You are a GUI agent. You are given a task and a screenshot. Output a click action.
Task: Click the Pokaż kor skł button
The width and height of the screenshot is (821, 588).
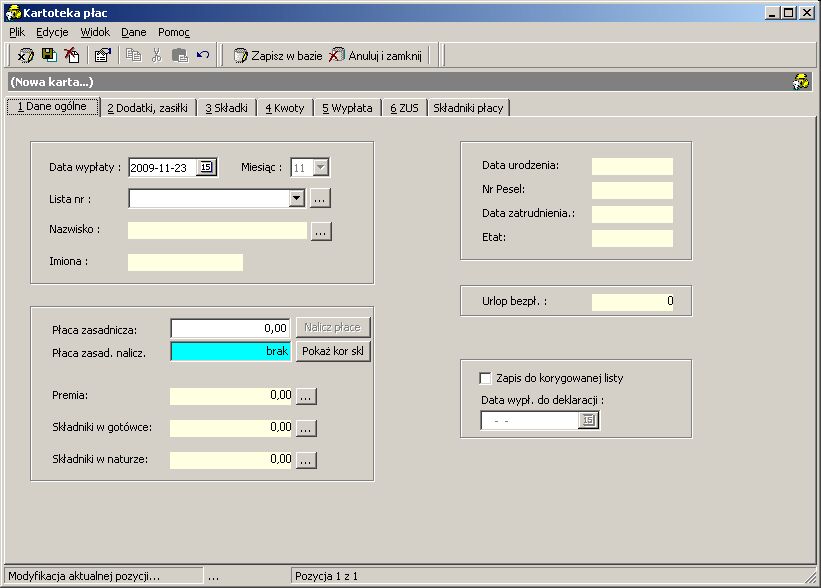pos(333,351)
